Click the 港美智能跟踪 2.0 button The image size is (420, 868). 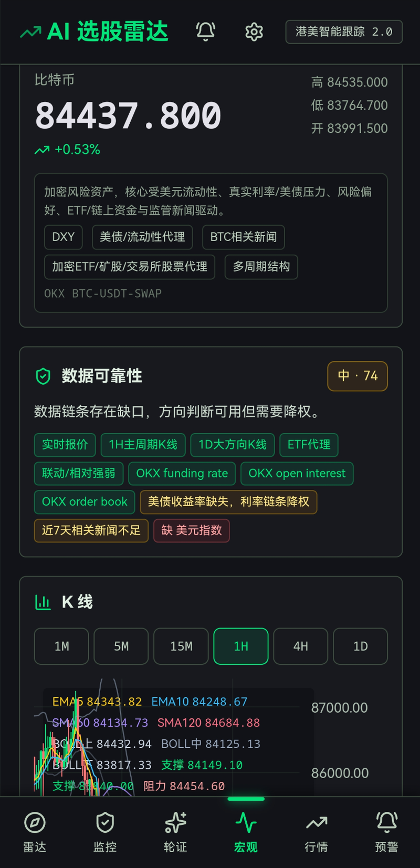click(x=344, y=32)
